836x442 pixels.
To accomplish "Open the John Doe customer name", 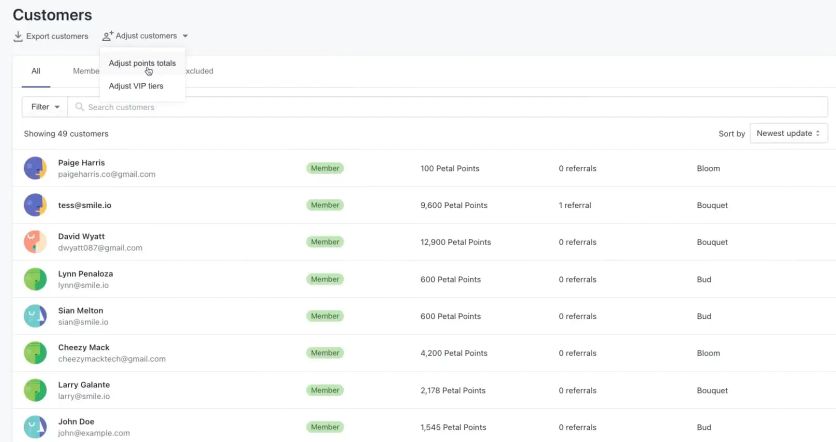I will [76, 421].
